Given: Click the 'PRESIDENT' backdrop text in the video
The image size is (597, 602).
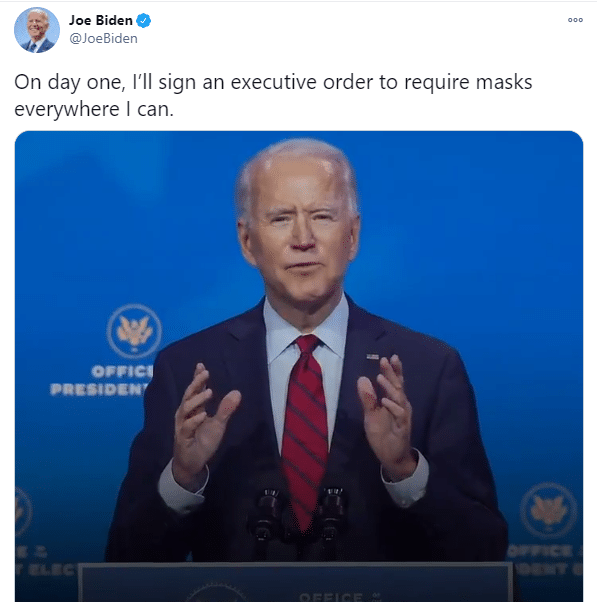Looking at the screenshot, I should coord(100,389).
